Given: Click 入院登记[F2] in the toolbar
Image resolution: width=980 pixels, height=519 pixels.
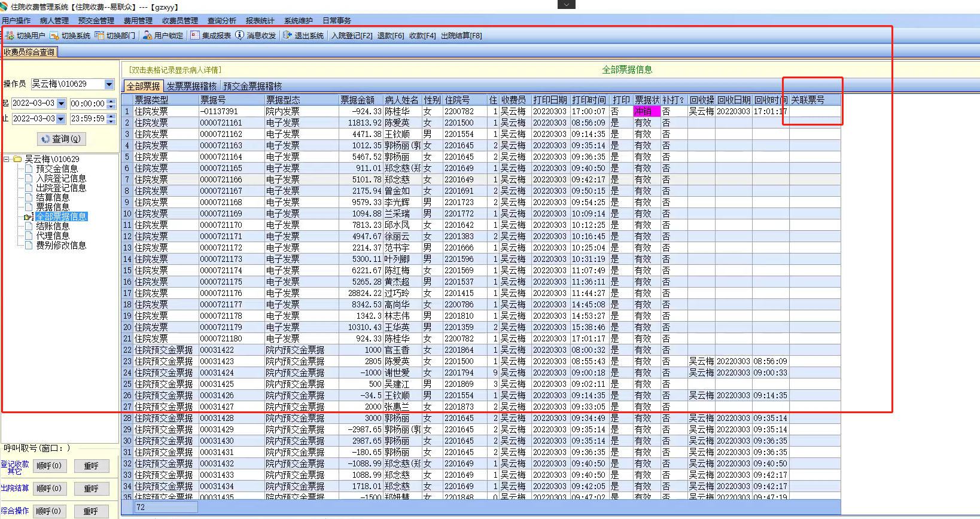Looking at the screenshot, I should (x=352, y=36).
